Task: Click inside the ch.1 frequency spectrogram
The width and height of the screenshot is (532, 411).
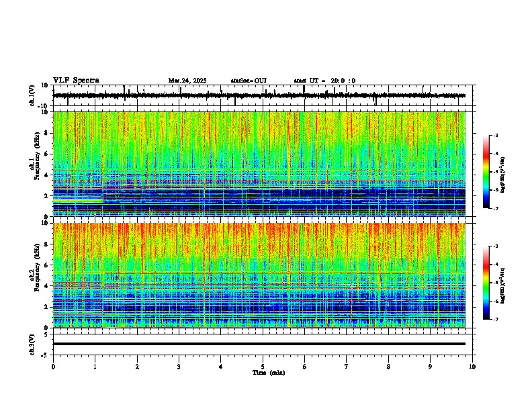Action: coord(259,164)
